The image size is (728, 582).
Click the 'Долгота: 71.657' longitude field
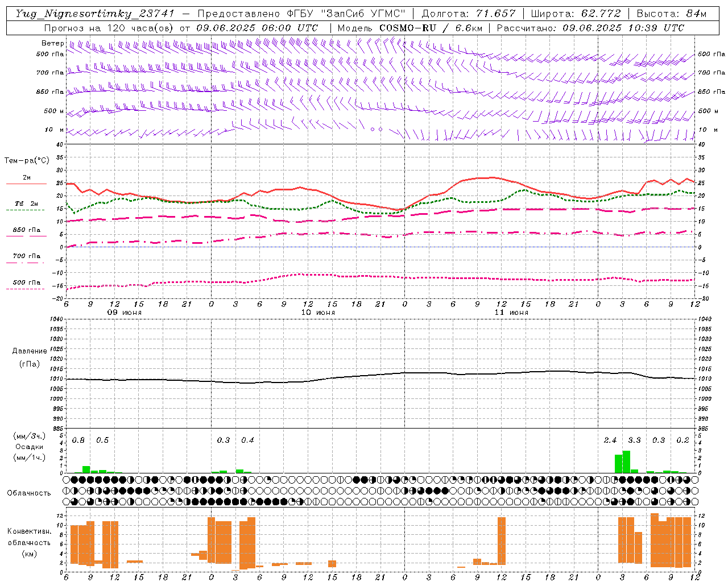[x=469, y=14]
